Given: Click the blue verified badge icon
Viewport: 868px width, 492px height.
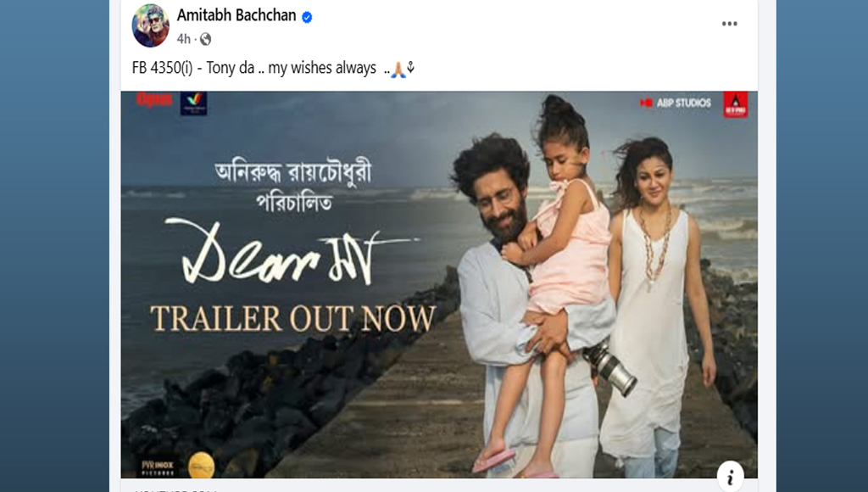Looking at the screenshot, I should (307, 17).
